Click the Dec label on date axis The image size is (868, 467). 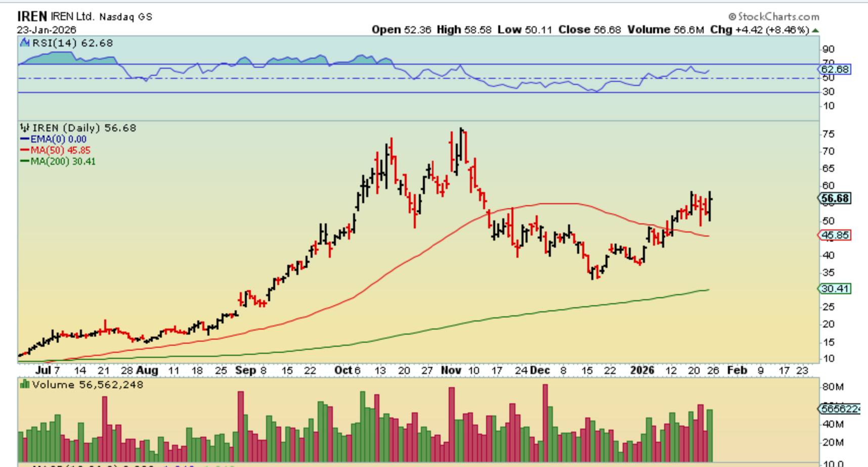(540, 370)
